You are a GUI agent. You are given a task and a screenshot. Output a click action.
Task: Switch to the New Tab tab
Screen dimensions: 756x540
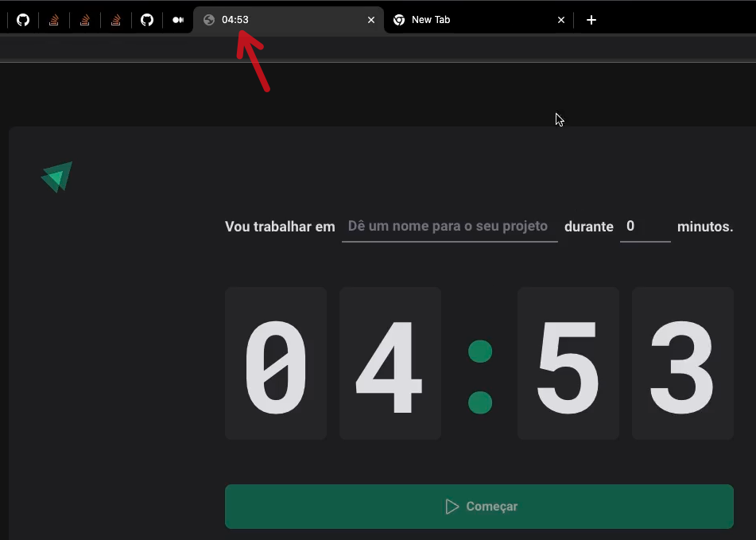pyautogui.click(x=479, y=20)
